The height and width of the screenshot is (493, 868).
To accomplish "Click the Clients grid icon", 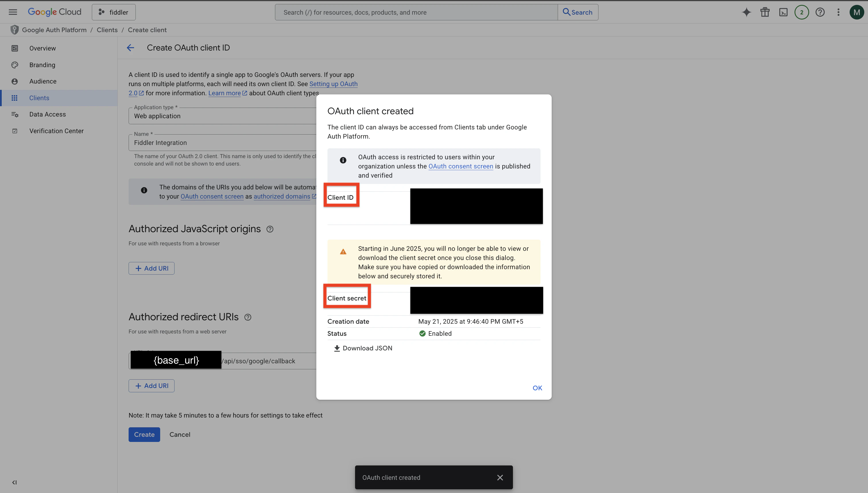I will pyautogui.click(x=15, y=98).
